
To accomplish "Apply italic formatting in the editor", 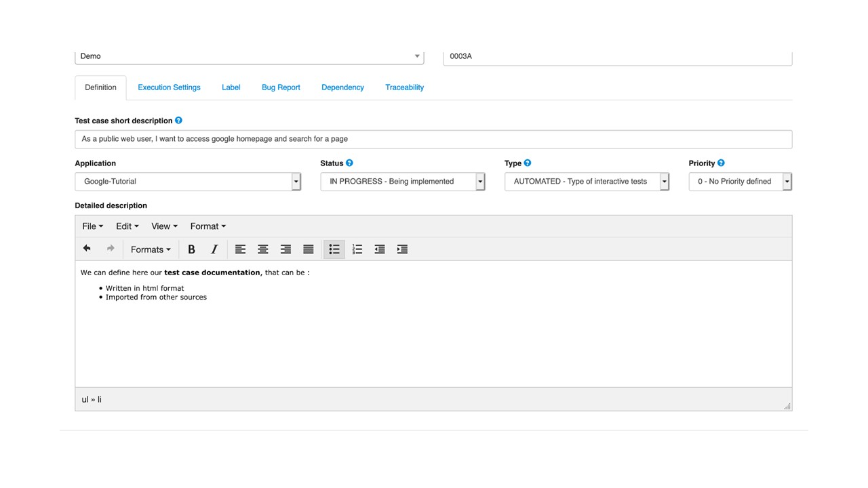I will [x=214, y=249].
